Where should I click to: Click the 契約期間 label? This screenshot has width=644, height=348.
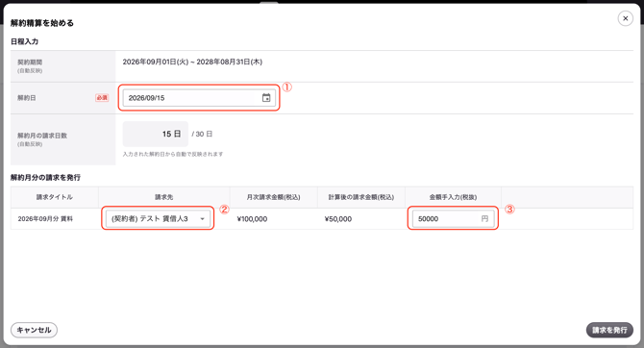(x=30, y=62)
